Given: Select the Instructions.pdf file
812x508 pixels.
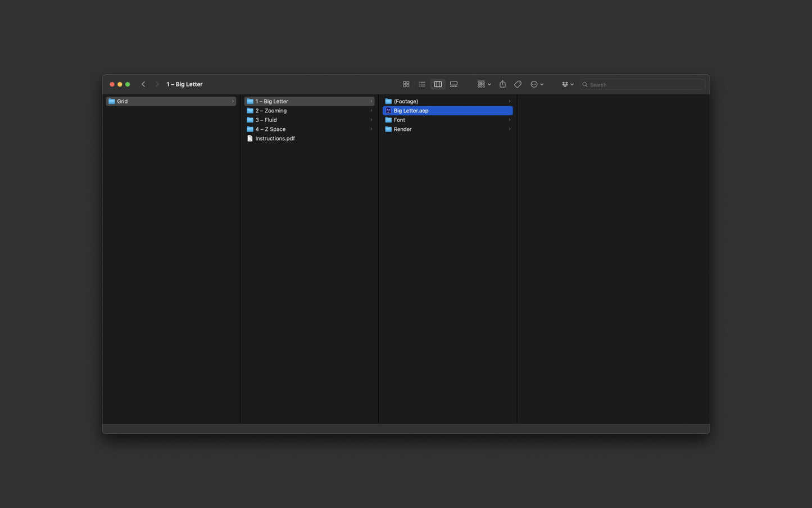Looking at the screenshot, I should point(309,138).
